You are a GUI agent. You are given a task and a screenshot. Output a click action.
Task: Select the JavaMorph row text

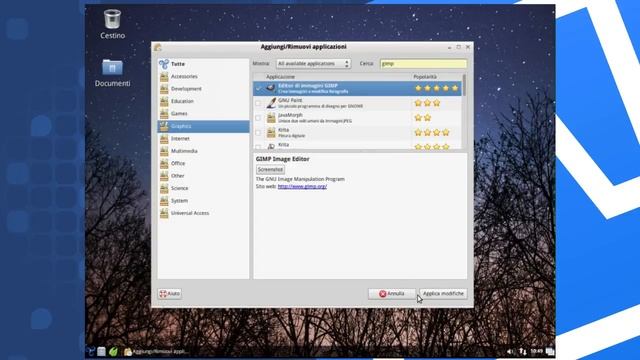315,118
